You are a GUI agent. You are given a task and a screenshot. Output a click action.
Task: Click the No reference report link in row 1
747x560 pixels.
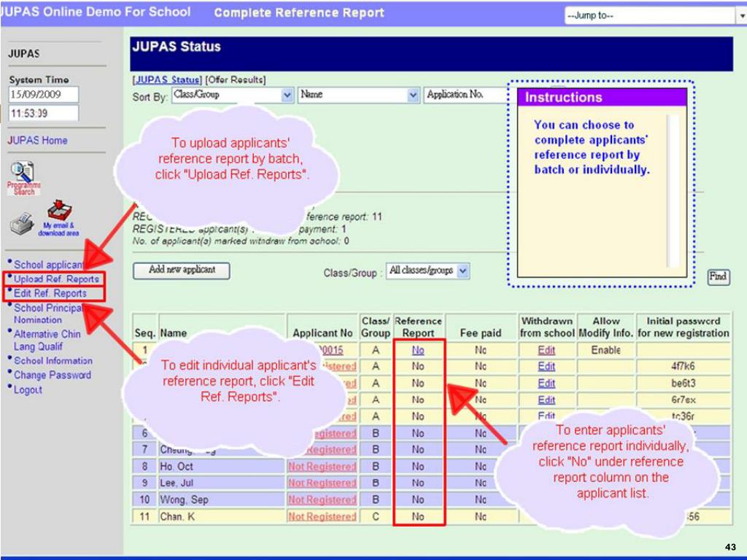click(x=418, y=350)
